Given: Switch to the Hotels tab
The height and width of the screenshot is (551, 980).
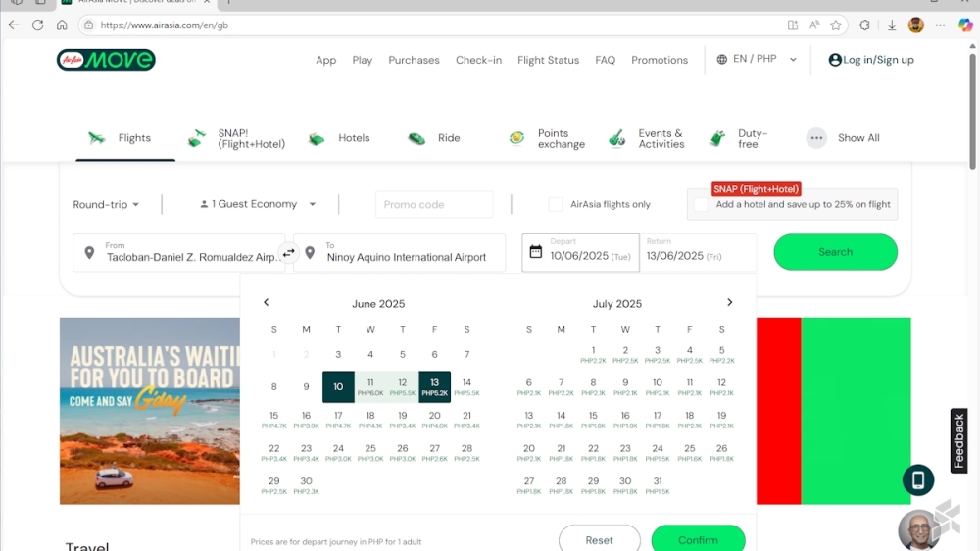Looking at the screenshot, I should point(340,138).
